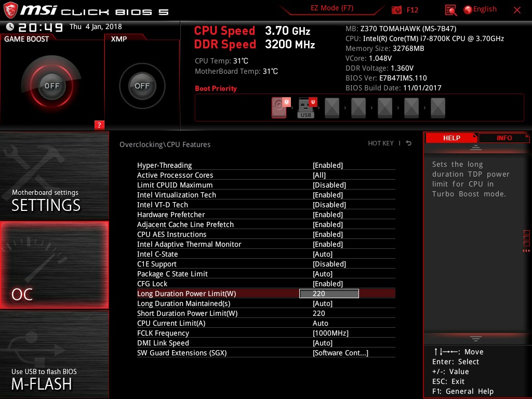This screenshot has height=399, width=532.
Task: Click the help panel bottom handle
Action: pos(476,339)
